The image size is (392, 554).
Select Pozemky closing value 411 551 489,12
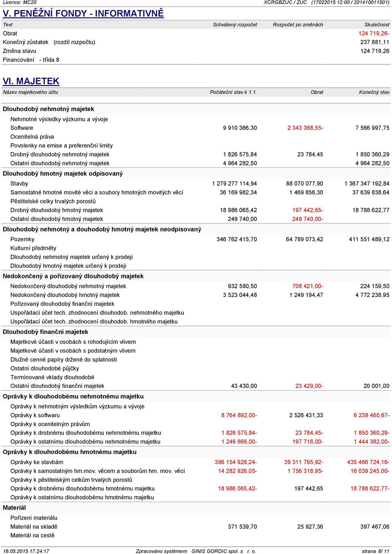coord(369,239)
